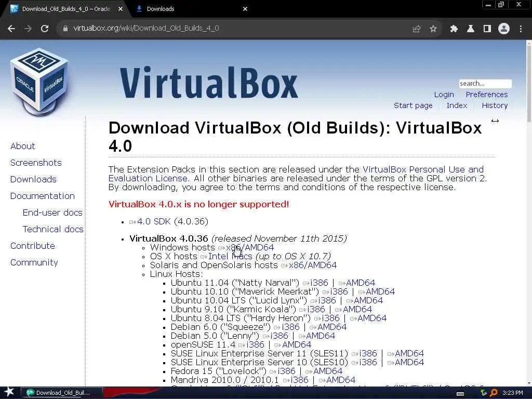Download Ubuntu 11.04 Natty Narval AMD64
The image size is (532, 399).
[x=357, y=283]
